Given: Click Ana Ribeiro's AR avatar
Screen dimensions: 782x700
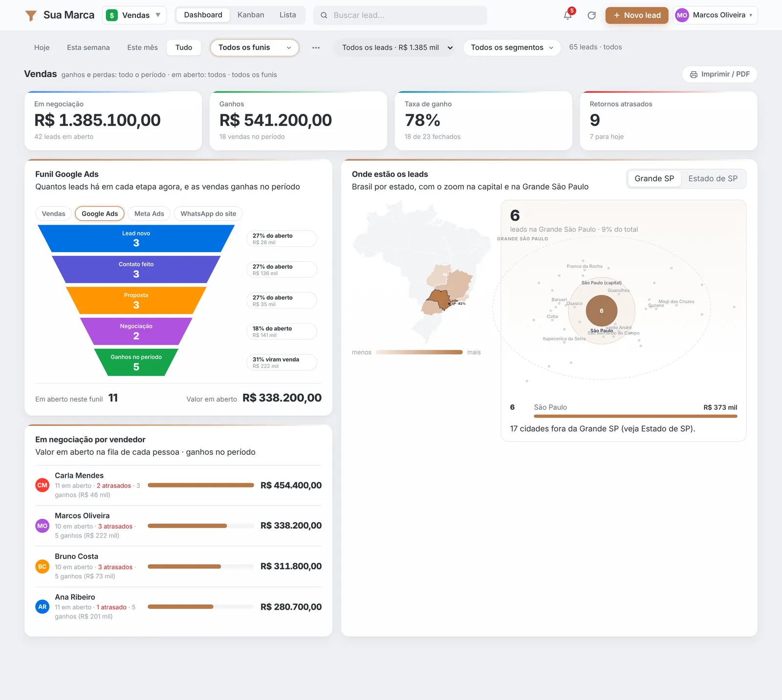Looking at the screenshot, I should (x=43, y=607).
